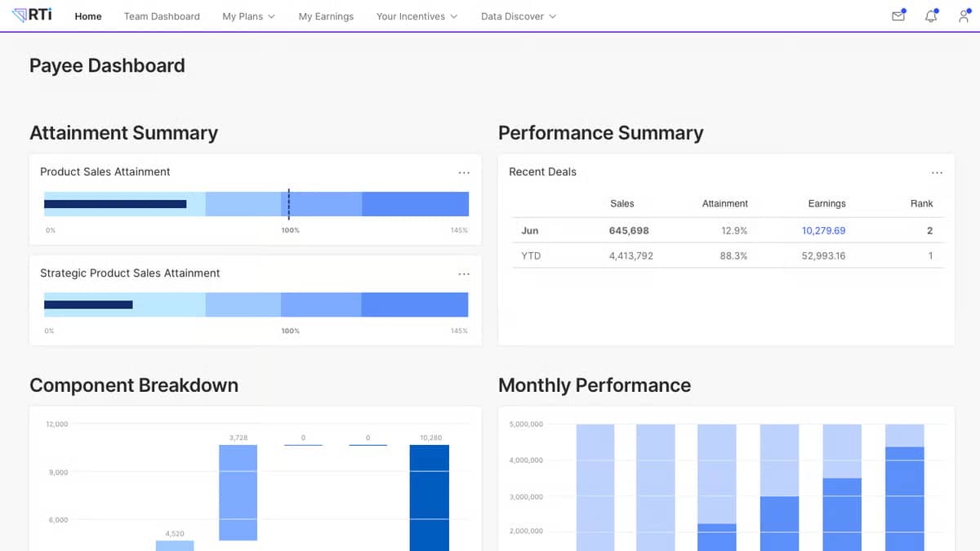980x551 pixels.
Task: Click the 10,280 bar in Component Breakdown
Action: [430, 498]
